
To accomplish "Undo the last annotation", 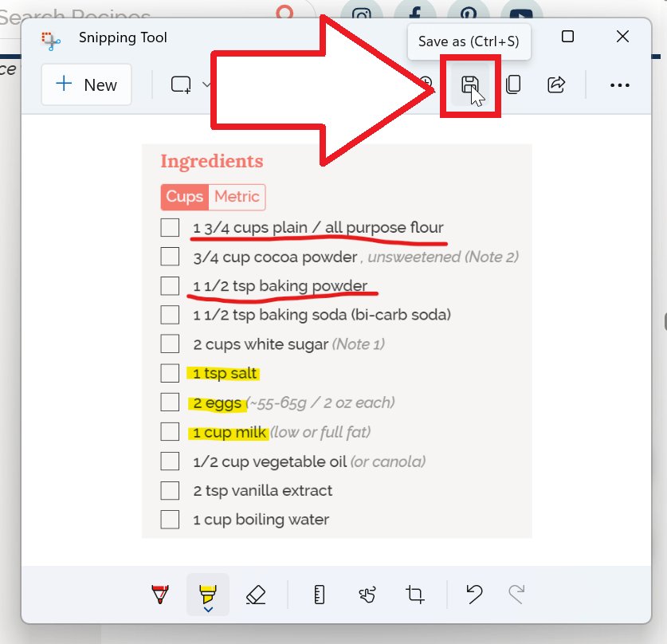I will point(474,595).
